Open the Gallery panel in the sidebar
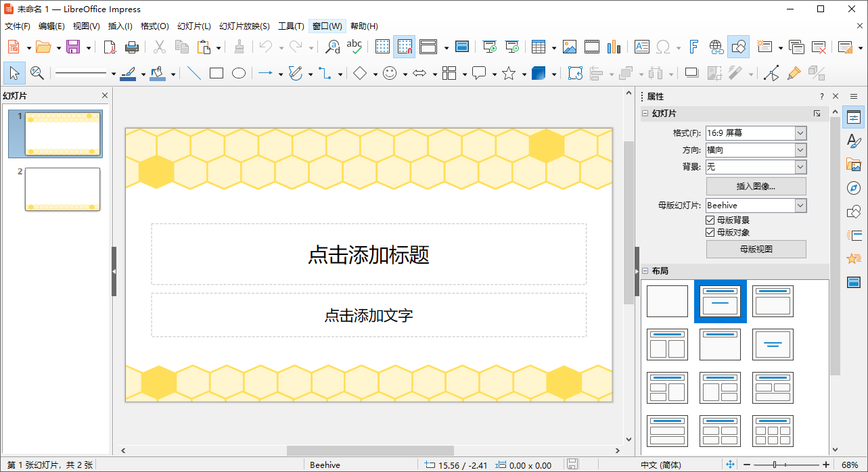 [x=854, y=164]
